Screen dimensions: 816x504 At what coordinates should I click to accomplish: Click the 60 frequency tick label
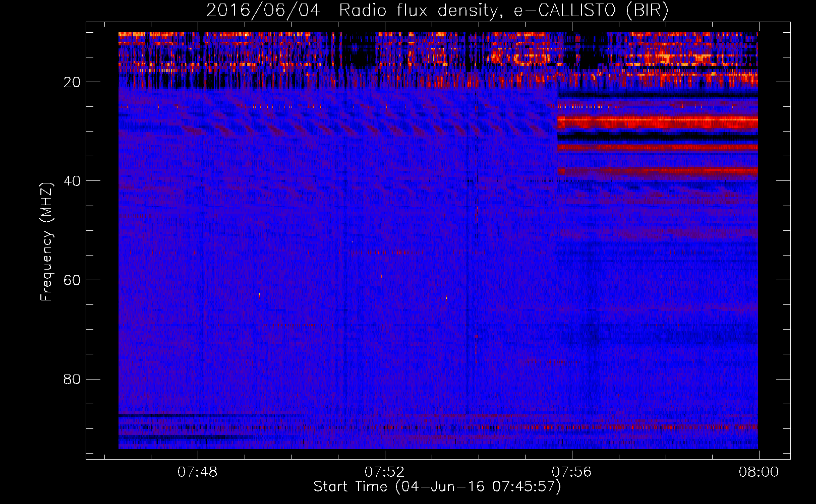pos(72,280)
